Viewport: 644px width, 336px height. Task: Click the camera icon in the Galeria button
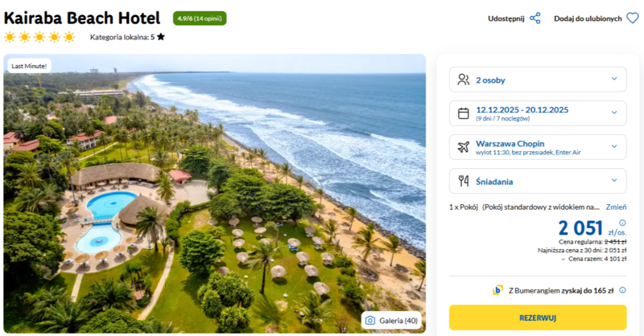coord(370,320)
